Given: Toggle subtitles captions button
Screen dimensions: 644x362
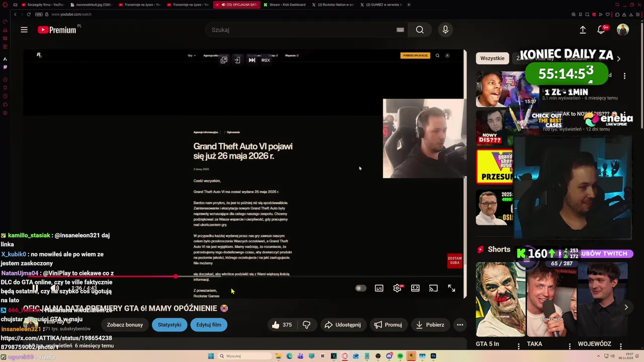Looking at the screenshot, I should (x=379, y=288).
